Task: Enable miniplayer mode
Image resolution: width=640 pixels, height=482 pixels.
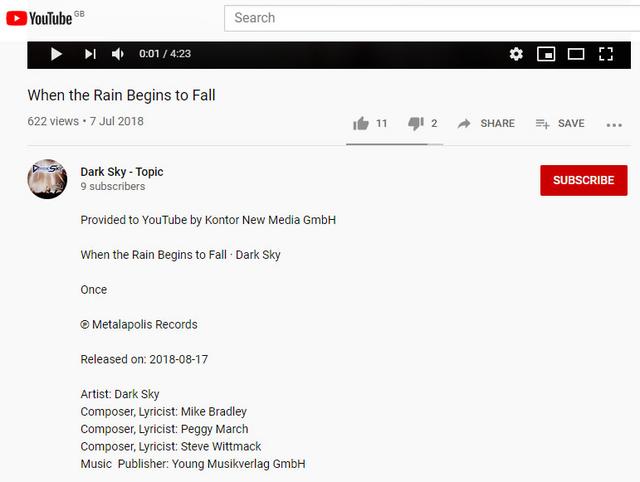Action: pos(546,54)
